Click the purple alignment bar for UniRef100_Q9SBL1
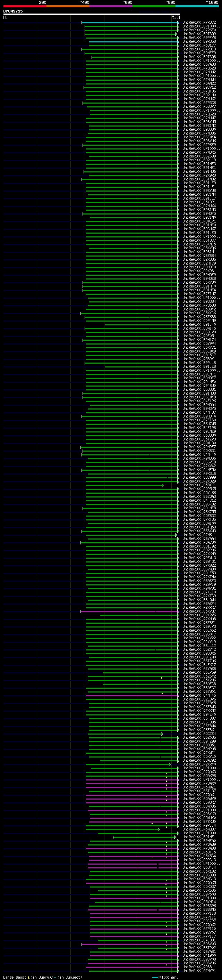222x980 pixels. pos(133,967)
